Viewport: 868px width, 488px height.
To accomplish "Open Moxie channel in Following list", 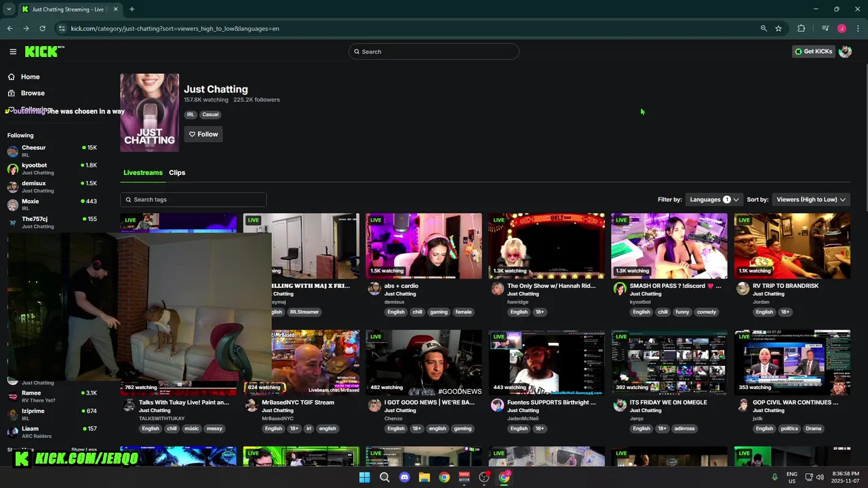I will pos(52,204).
